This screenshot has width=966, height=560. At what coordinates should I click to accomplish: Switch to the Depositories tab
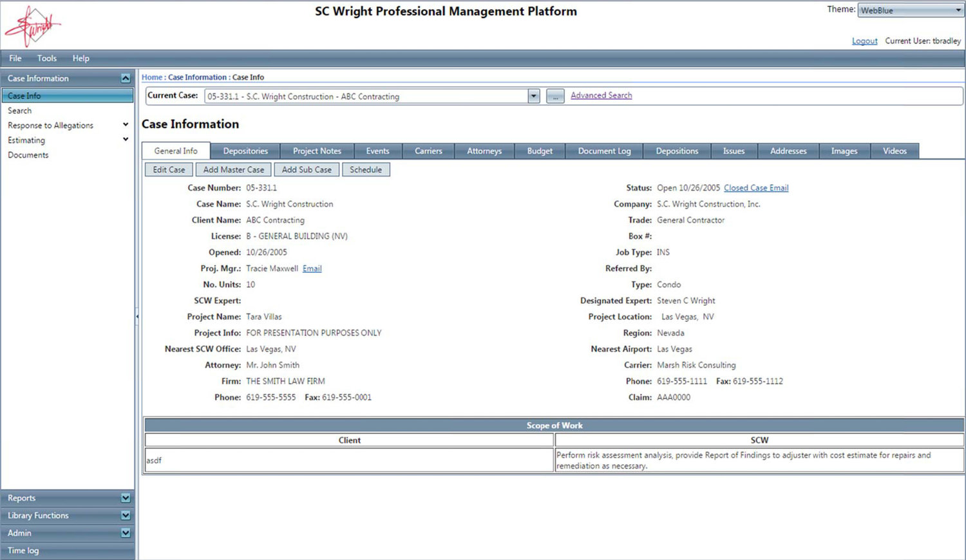[x=245, y=151]
